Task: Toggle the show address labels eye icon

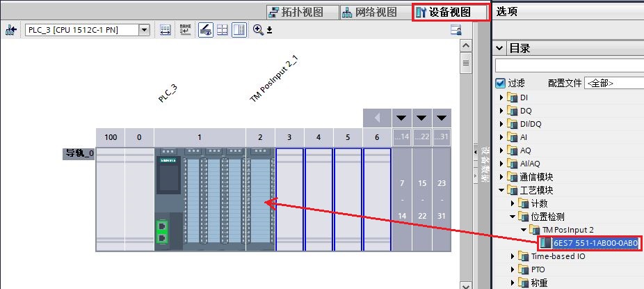Action: coord(206,30)
